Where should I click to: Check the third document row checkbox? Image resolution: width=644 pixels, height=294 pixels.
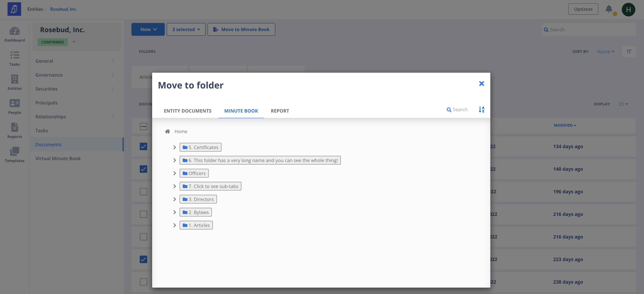[143, 192]
